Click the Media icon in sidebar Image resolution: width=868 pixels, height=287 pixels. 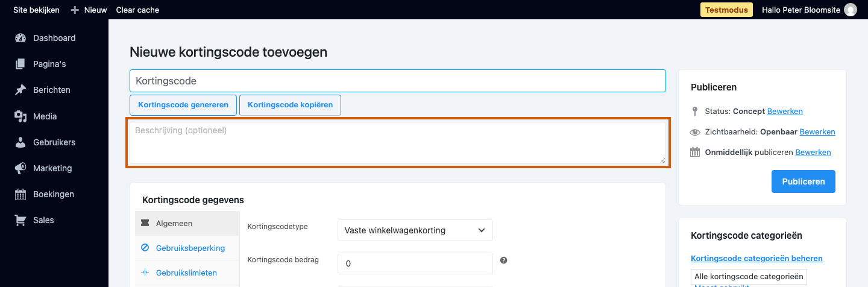20,116
